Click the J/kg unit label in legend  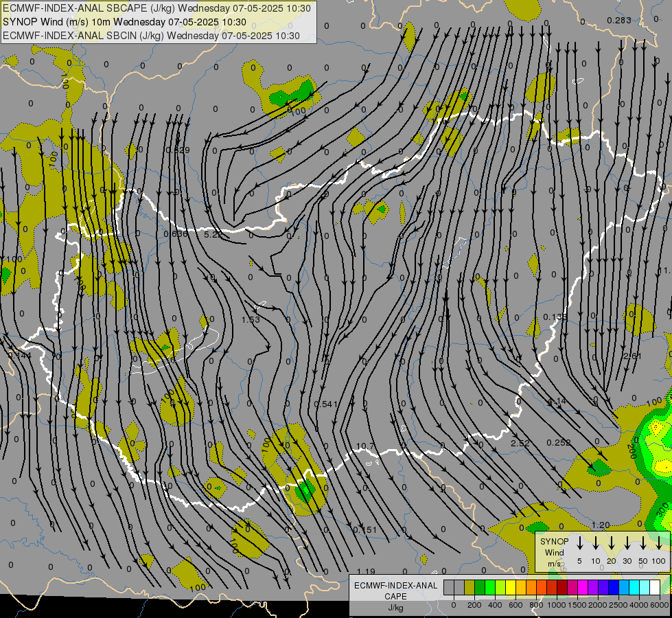click(x=395, y=608)
